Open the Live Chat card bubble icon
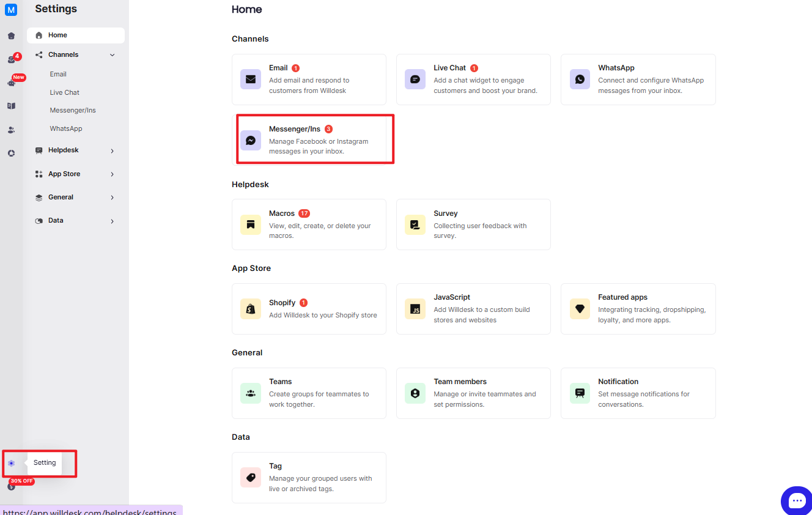 pos(415,80)
